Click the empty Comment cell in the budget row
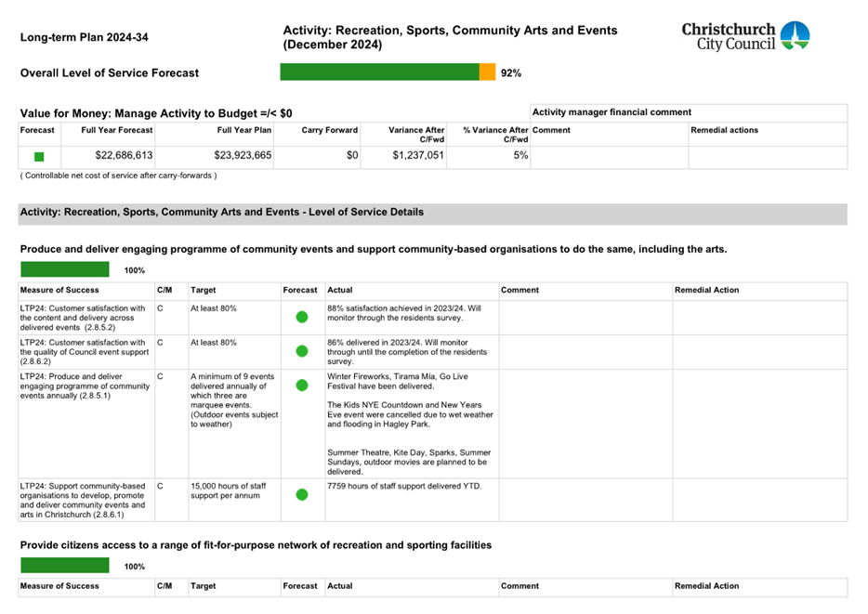868x614 pixels. (x=609, y=156)
